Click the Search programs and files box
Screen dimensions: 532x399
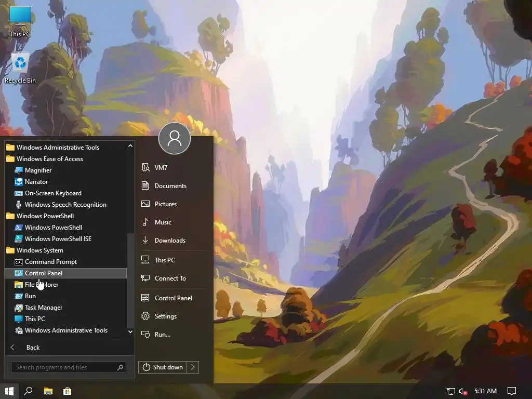coord(69,367)
